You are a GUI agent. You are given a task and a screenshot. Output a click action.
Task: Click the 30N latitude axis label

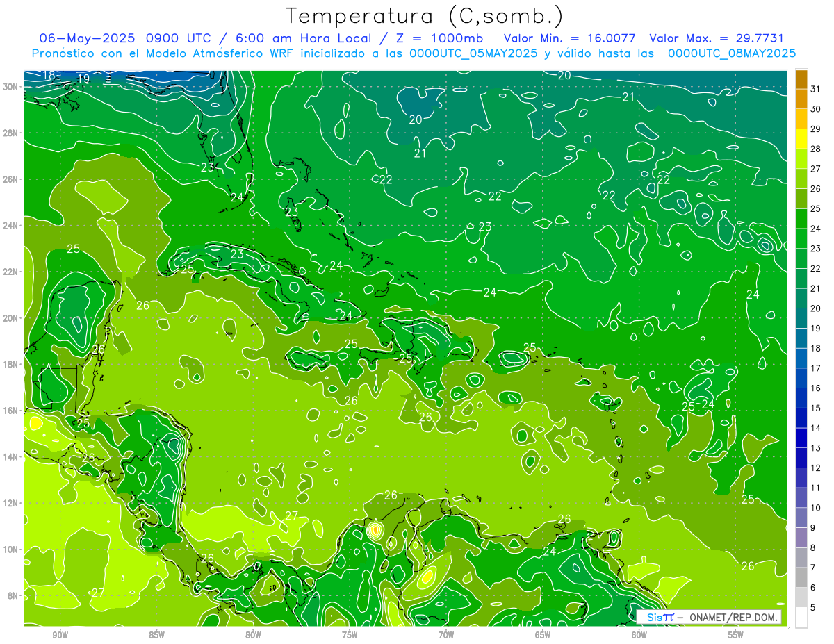[x=12, y=87]
